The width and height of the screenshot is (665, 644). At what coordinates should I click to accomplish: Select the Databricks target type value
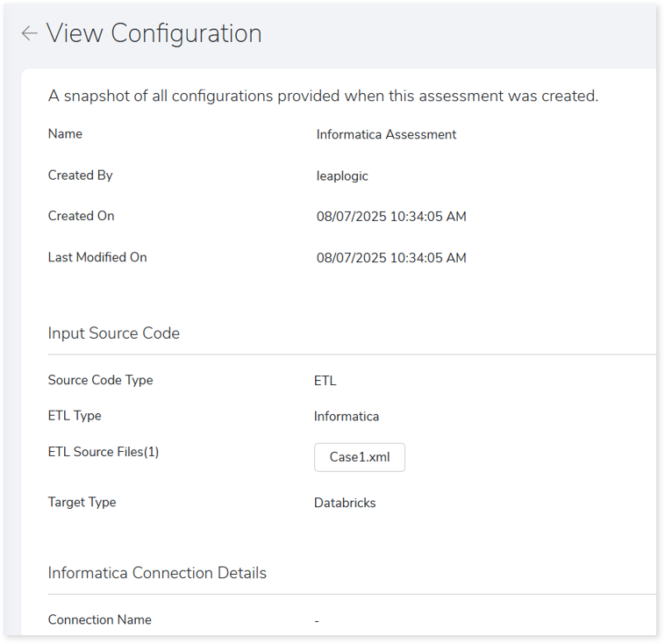coord(345,503)
